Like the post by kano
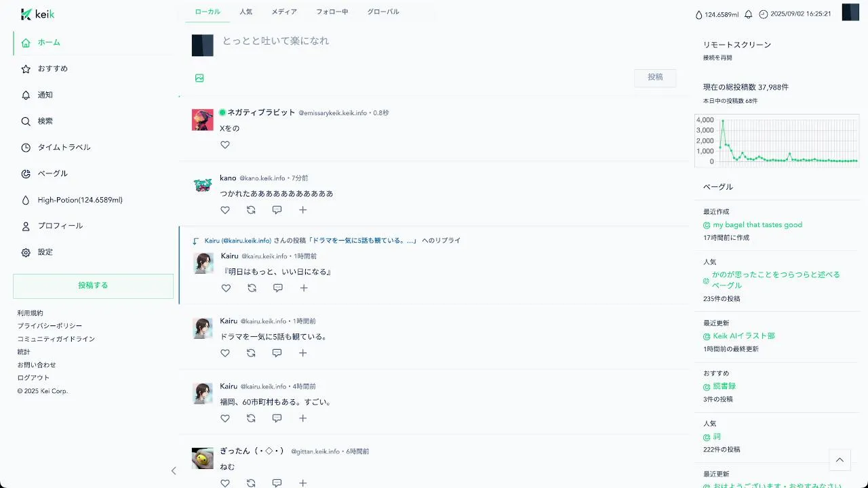868x488 pixels. tap(225, 210)
